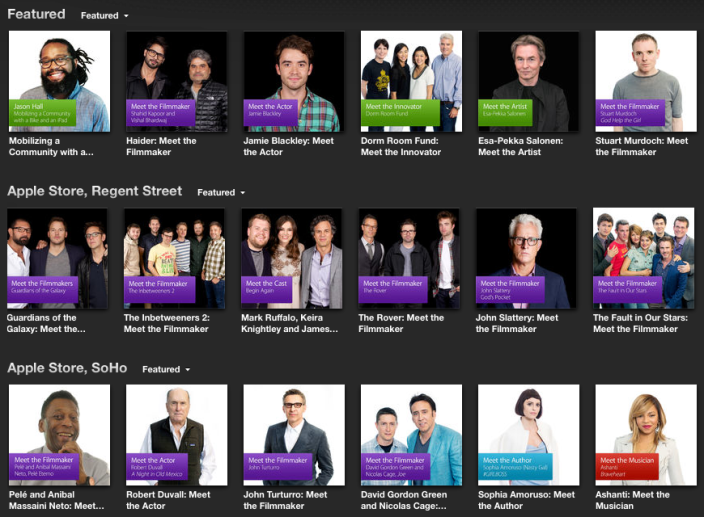Click Robert Duvall: Meet the Actor title
704x517 pixels.
[168, 500]
